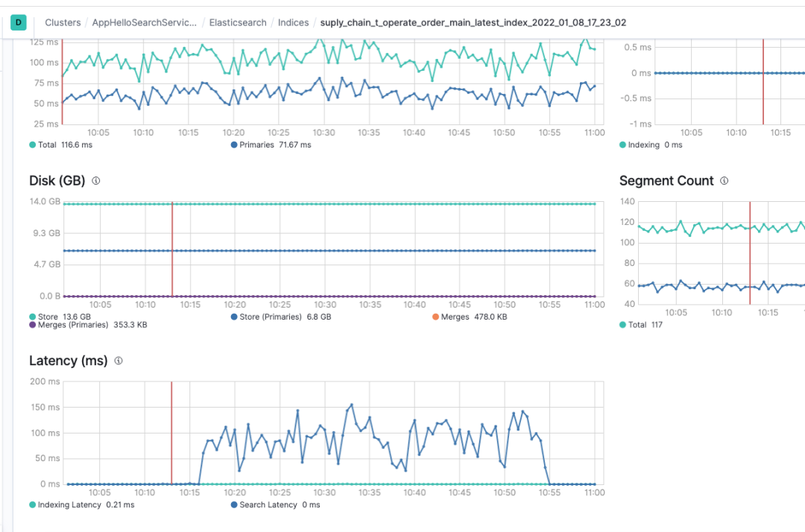Click info icon next to Disk (GB)
The width and height of the screenshot is (805, 532).
point(96,181)
